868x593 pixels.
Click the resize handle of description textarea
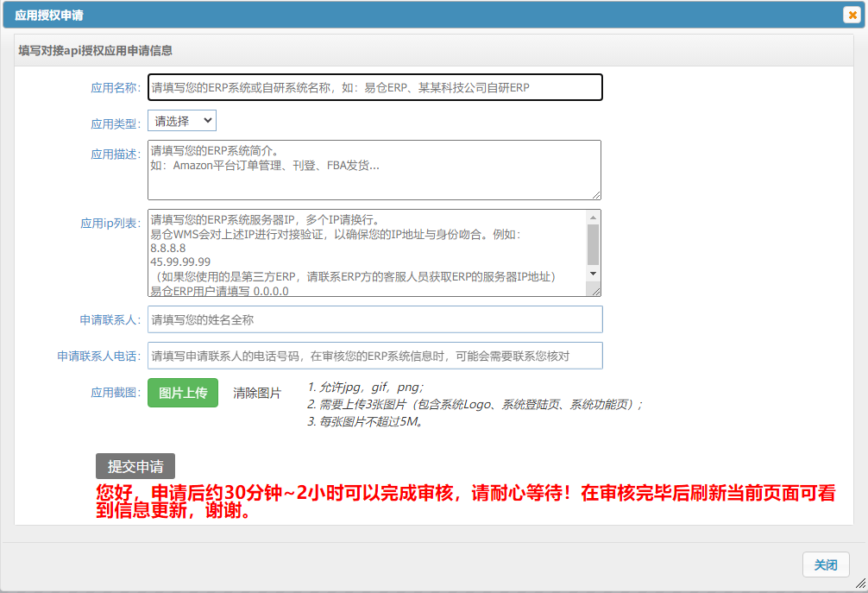pos(597,196)
